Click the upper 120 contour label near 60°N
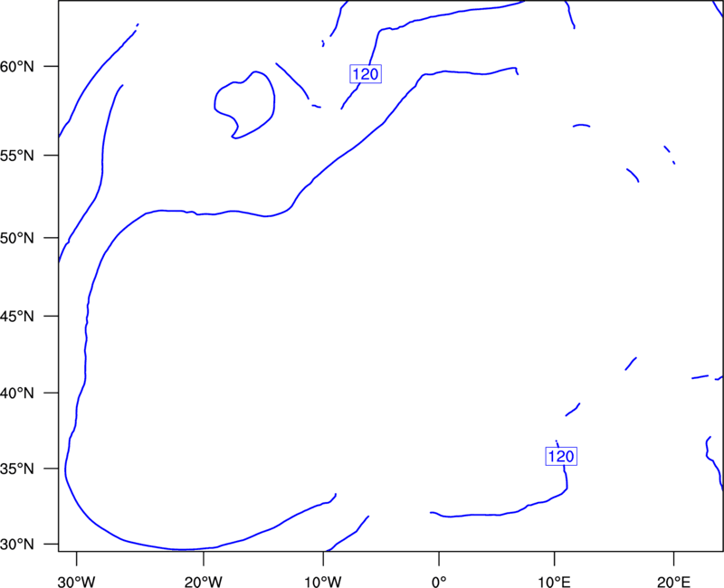Viewport: 724px width, 588px height. click(x=366, y=74)
